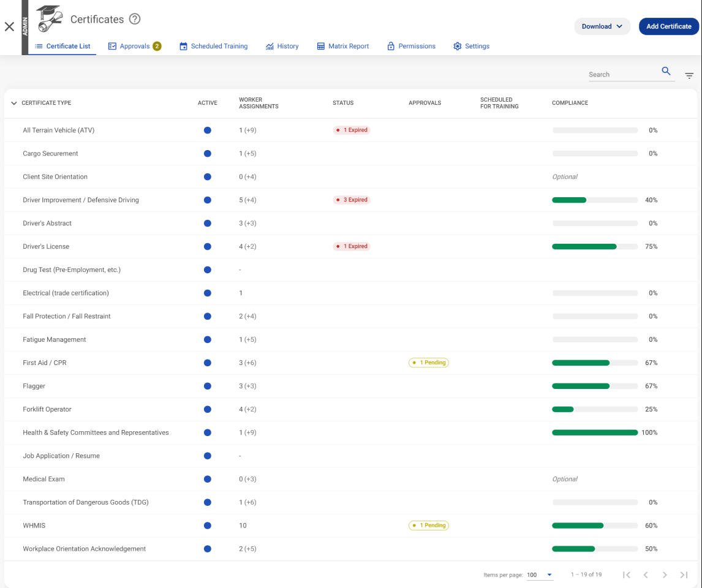Viewport: 702px width, 588px height.
Task: Open the First Aid / CPR certificate
Action: point(45,363)
